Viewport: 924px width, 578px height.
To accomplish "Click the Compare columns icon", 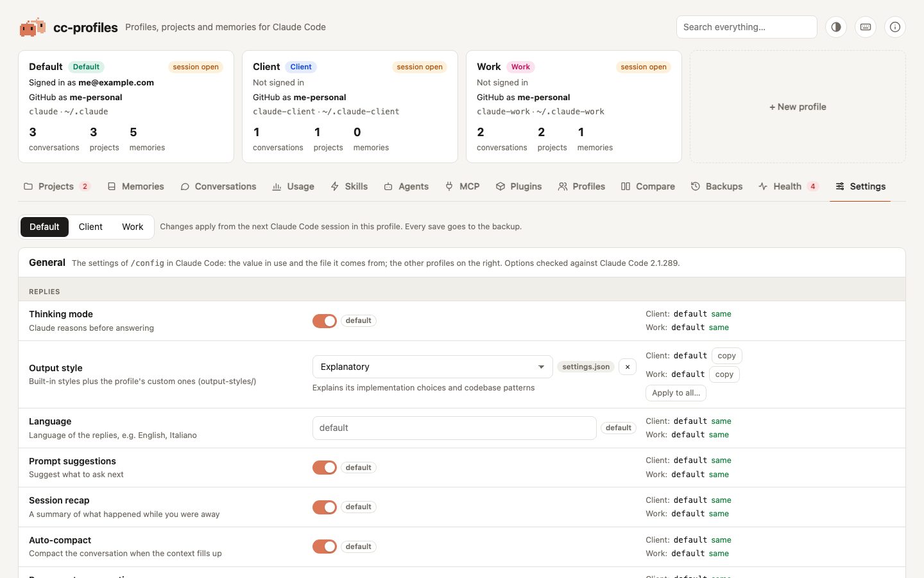I will tap(626, 186).
